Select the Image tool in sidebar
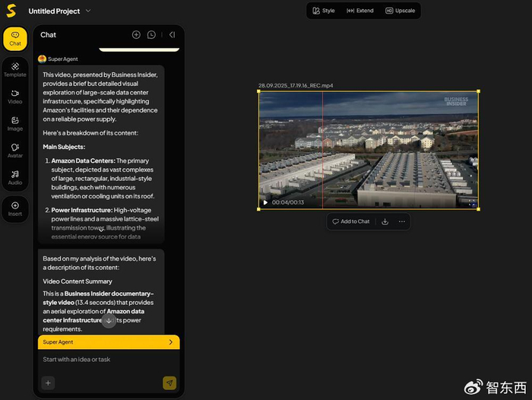The width and height of the screenshot is (532, 400). pyautogui.click(x=14, y=123)
